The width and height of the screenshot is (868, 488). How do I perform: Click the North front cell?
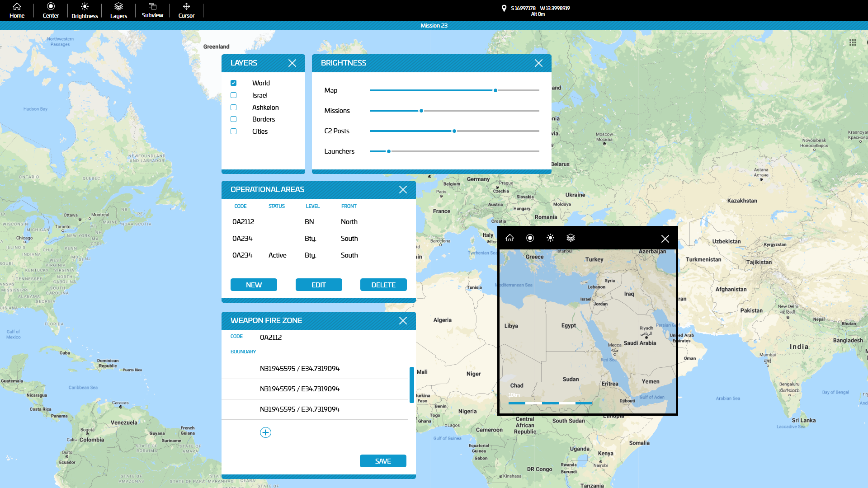pos(349,222)
